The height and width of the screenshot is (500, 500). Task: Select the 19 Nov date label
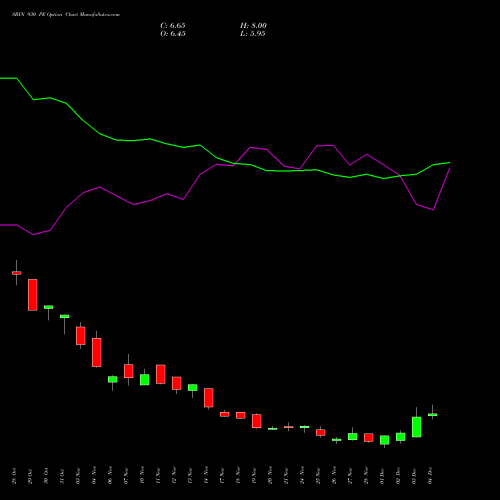(x=254, y=475)
